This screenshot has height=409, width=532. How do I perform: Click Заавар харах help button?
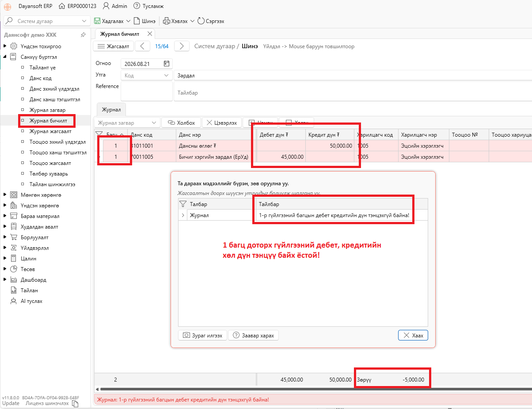(254, 336)
